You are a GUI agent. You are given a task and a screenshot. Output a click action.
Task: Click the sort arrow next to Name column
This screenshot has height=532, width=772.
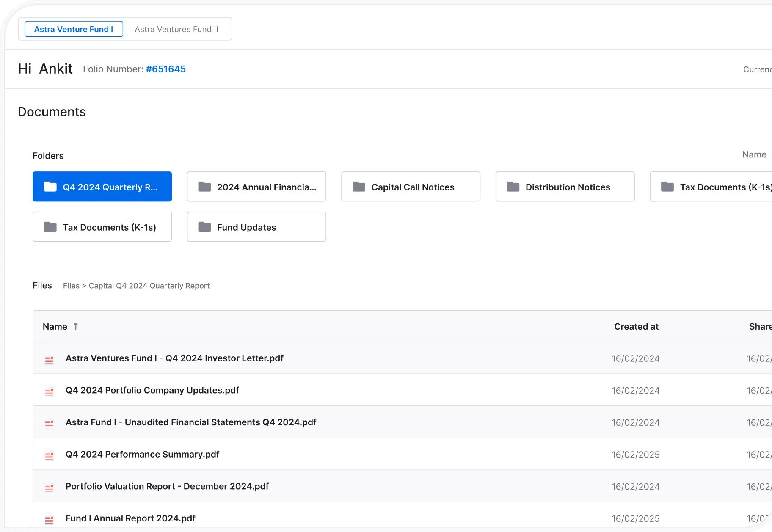(x=76, y=326)
